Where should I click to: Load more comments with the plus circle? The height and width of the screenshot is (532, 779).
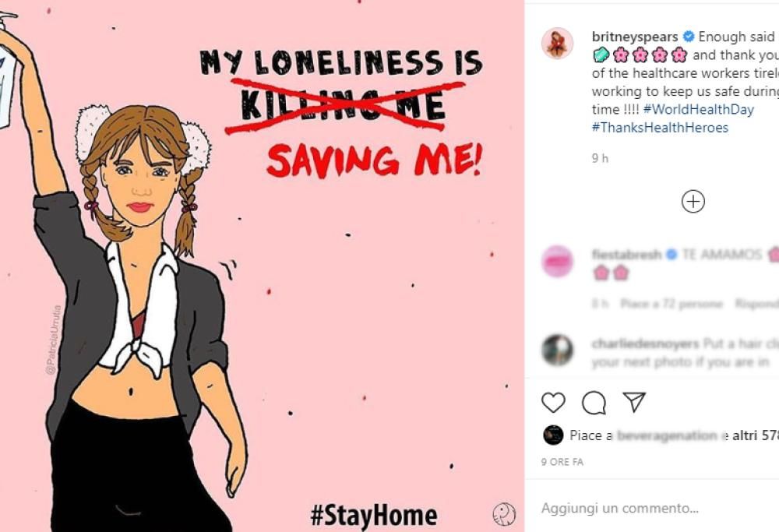coord(693,202)
